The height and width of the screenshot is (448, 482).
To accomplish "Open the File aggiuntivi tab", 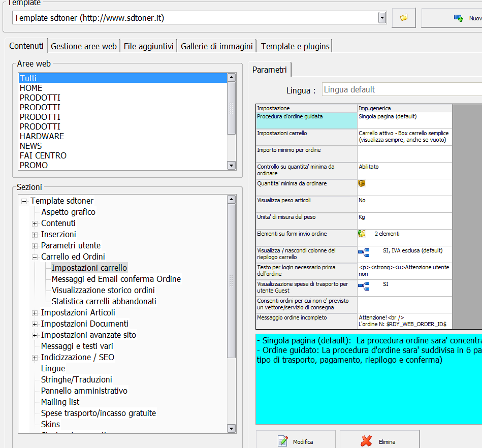I will pyautogui.click(x=148, y=46).
